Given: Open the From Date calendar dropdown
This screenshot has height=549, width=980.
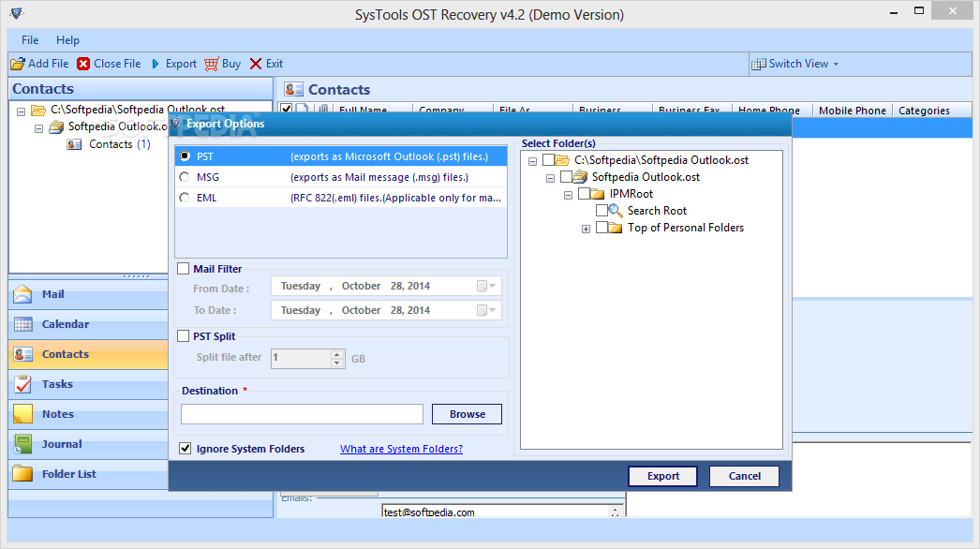Looking at the screenshot, I should [x=486, y=286].
